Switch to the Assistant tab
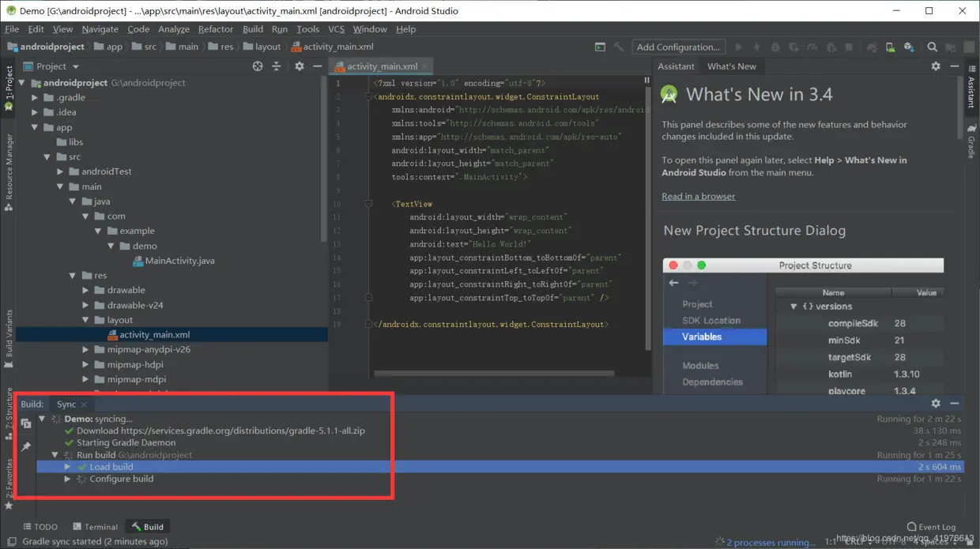Image resolution: width=980 pixels, height=549 pixels. 676,66
